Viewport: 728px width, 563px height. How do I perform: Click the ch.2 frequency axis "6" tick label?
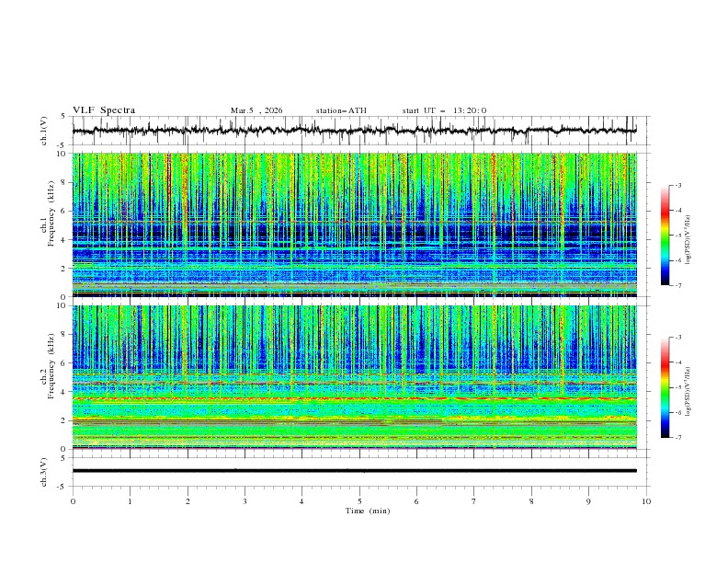(x=64, y=363)
